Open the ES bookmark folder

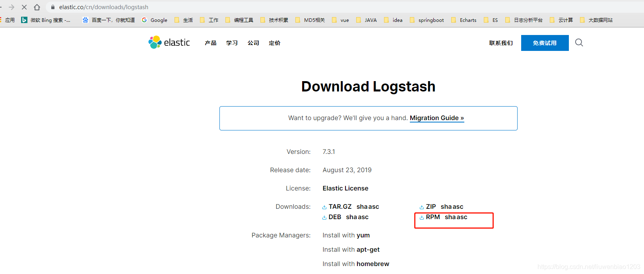coord(491,20)
